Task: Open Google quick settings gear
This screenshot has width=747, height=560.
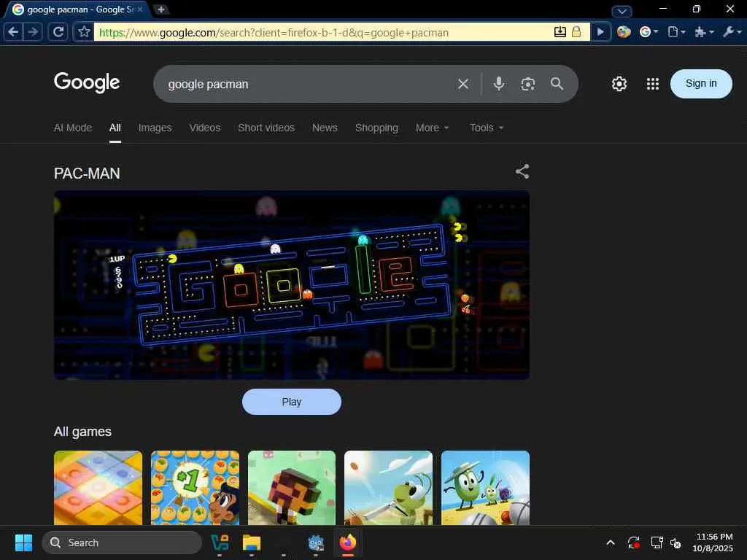Action: (619, 84)
